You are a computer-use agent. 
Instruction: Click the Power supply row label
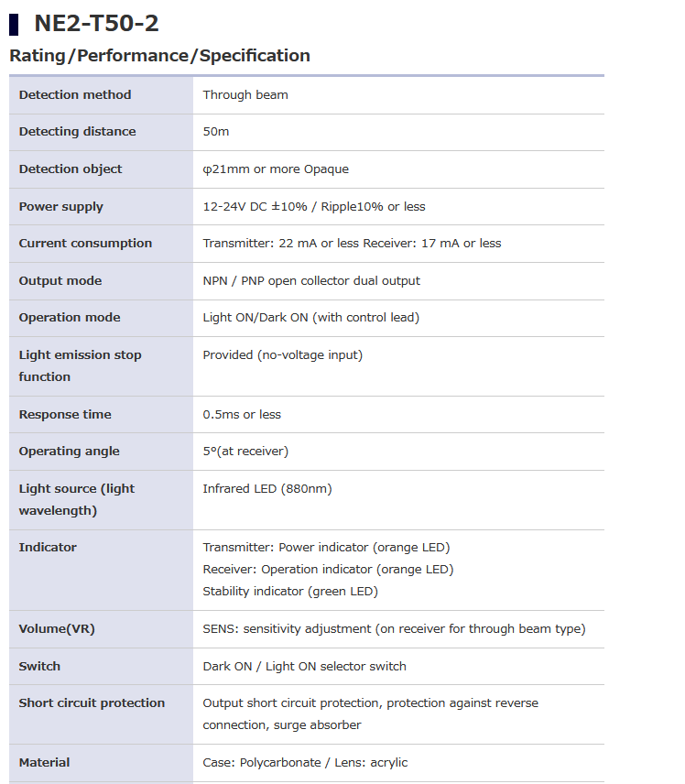(x=61, y=207)
